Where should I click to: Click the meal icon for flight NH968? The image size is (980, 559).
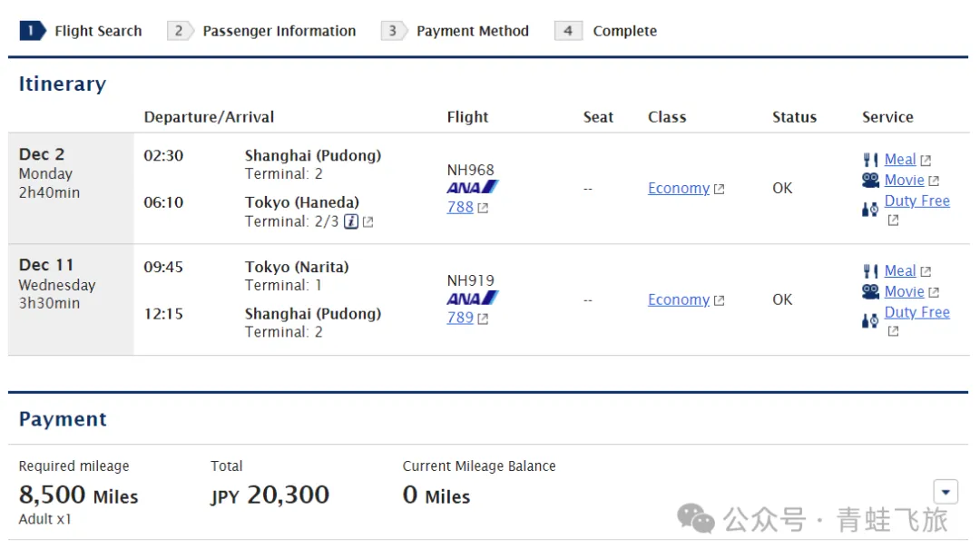coord(870,160)
